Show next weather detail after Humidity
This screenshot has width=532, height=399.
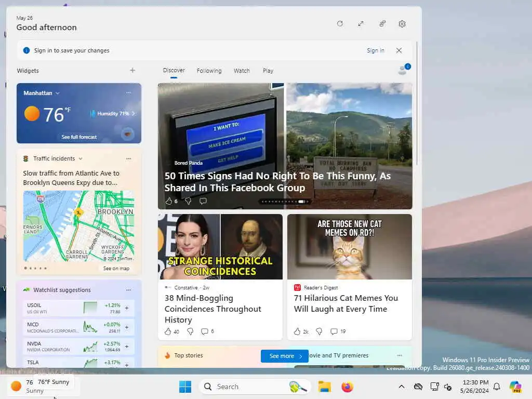point(134,114)
